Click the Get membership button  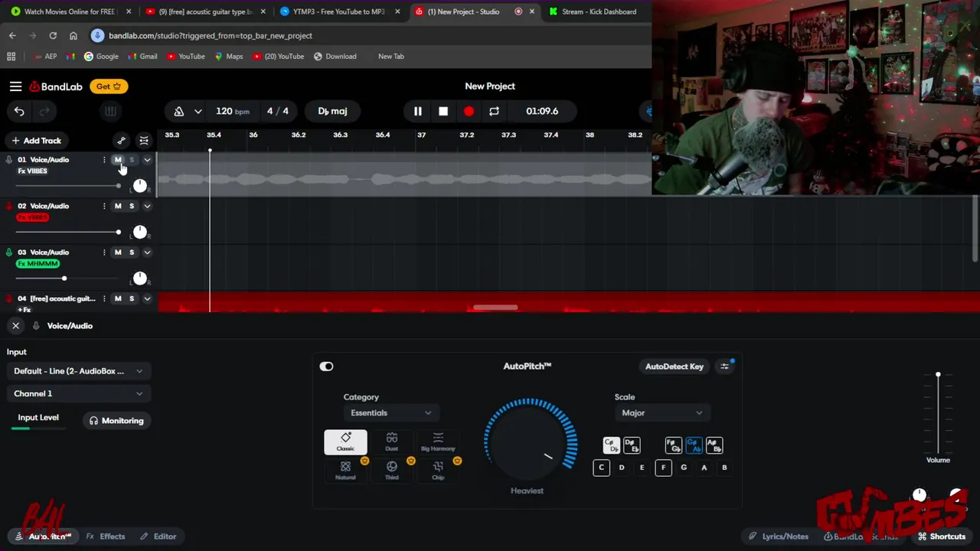pyautogui.click(x=109, y=86)
